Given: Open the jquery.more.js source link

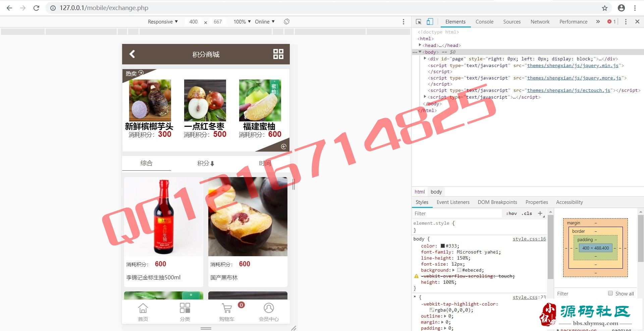Looking at the screenshot, I should pyautogui.click(x=574, y=78).
